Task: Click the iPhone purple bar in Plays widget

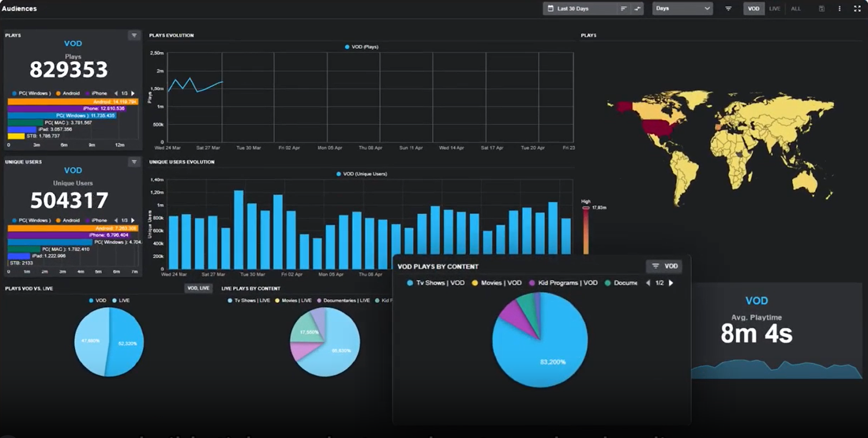Action: (x=66, y=109)
